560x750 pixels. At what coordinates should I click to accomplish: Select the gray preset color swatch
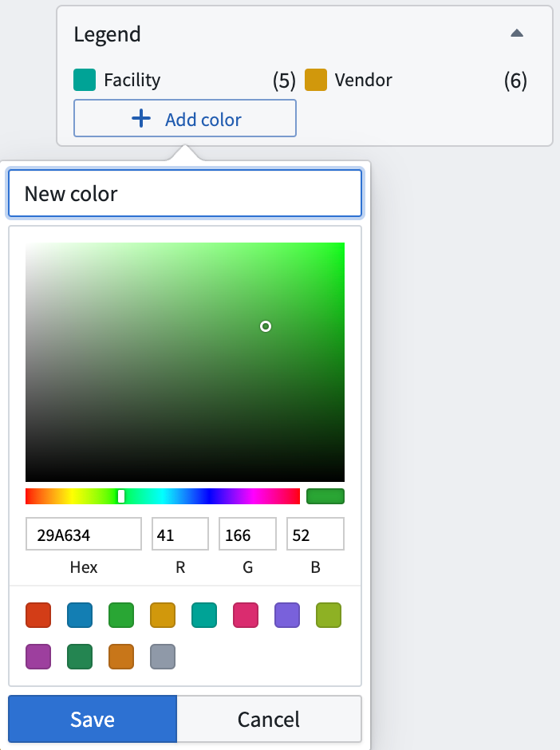click(x=163, y=657)
